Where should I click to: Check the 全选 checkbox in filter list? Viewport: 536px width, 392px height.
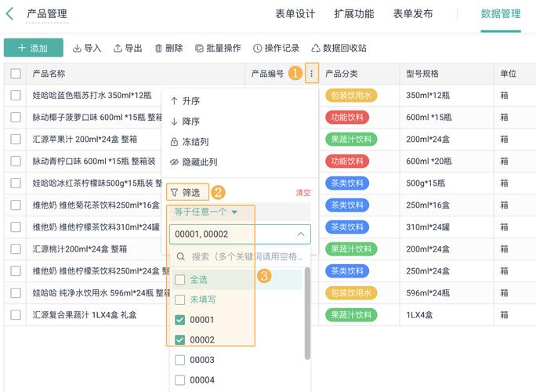click(180, 280)
